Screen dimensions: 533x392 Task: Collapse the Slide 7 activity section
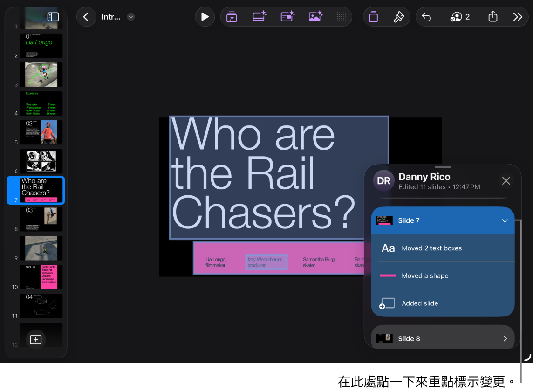pyautogui.click(x=505, y=220)
